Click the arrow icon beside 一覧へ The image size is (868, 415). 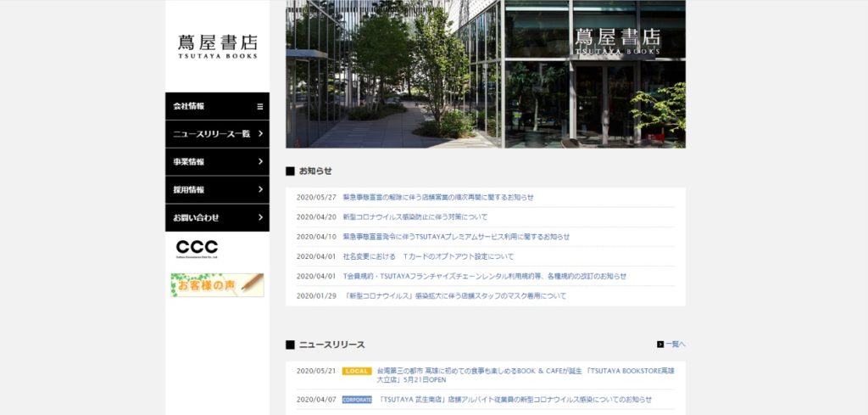coord(660,345)
